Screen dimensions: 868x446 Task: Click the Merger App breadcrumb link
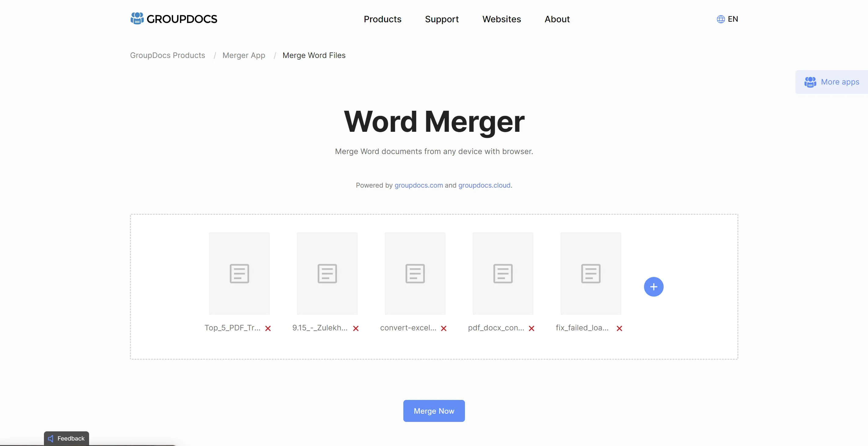(243, 55)
